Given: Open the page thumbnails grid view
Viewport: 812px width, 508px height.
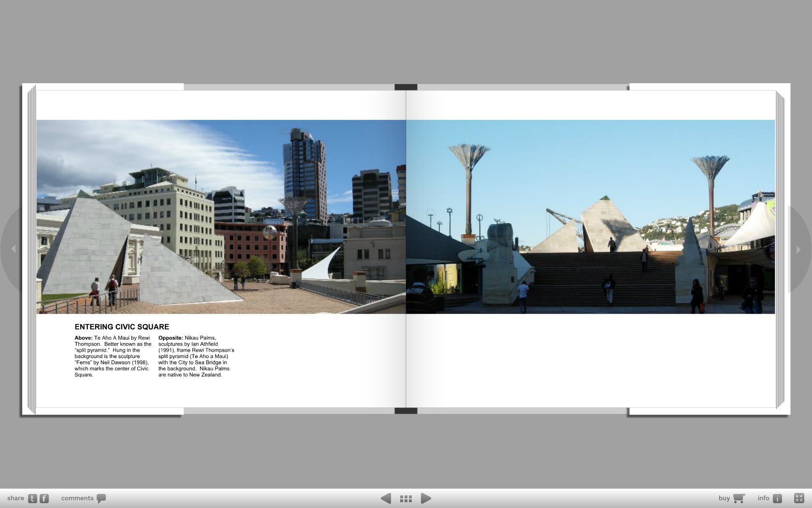Looking at the screenshot, I should coord(406,498).
